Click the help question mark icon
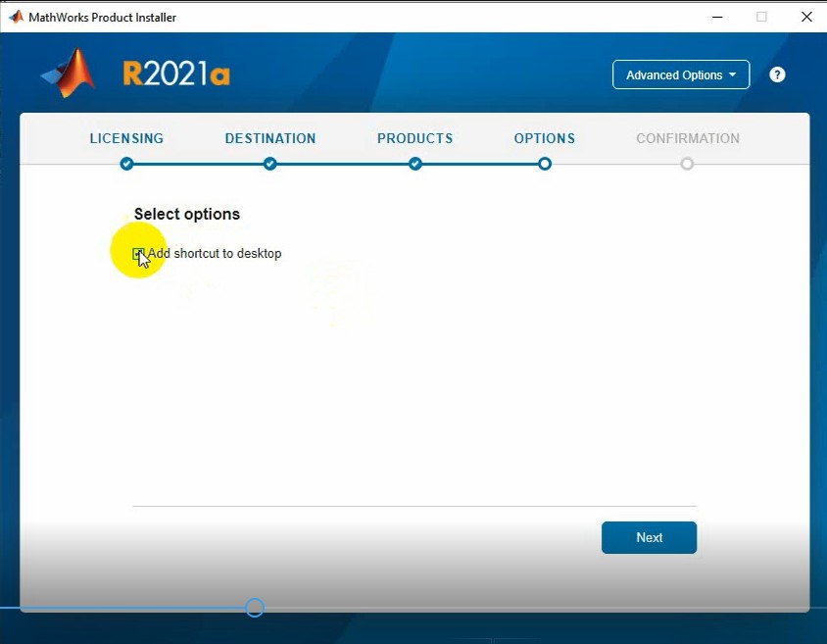 tap(777, 74)
